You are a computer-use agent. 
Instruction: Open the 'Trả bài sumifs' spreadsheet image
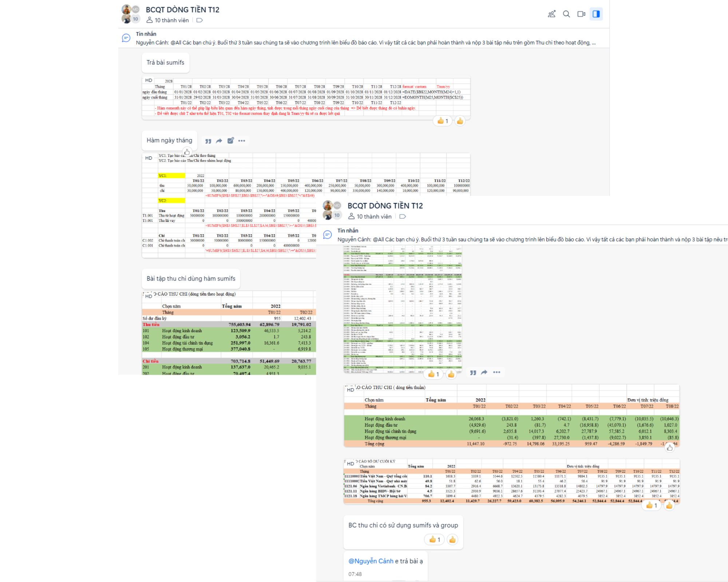coord(306,97)
